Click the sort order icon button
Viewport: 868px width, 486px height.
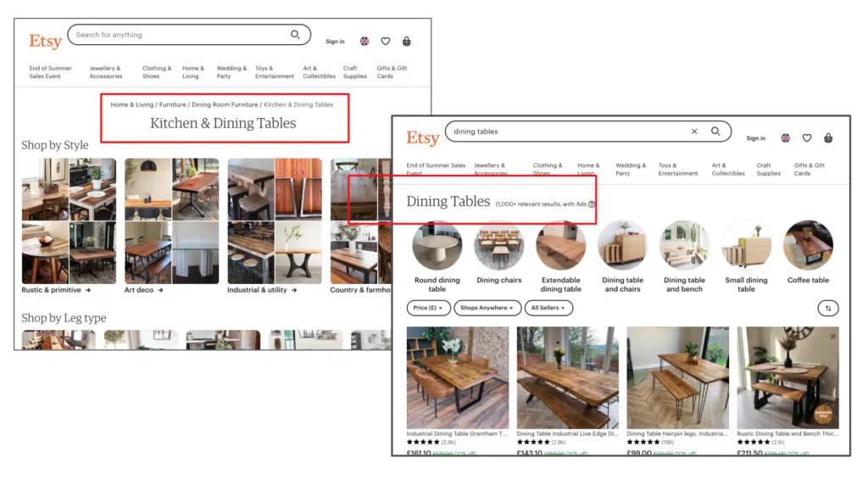(828, 309)
